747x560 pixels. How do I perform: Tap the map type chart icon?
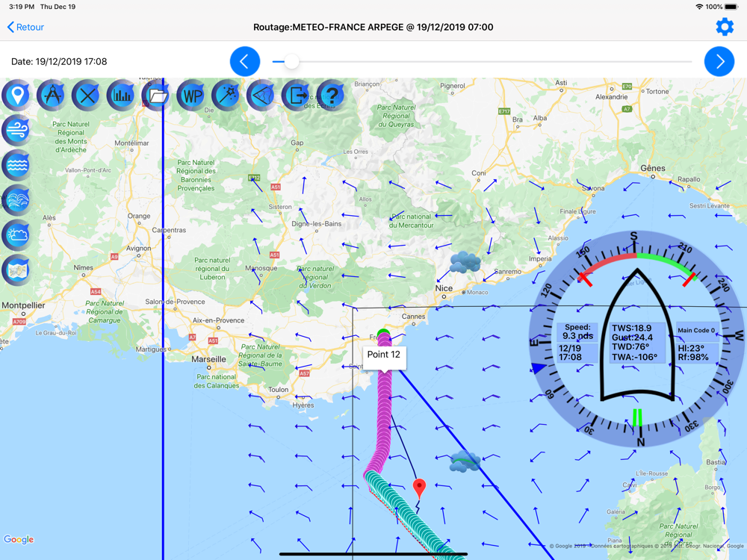pos(16,270)
